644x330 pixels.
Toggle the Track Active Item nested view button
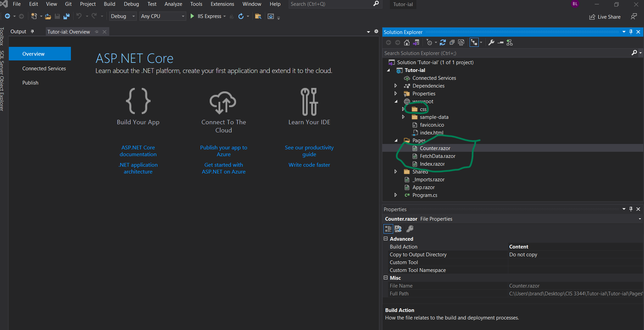click(x=474, y=42)
